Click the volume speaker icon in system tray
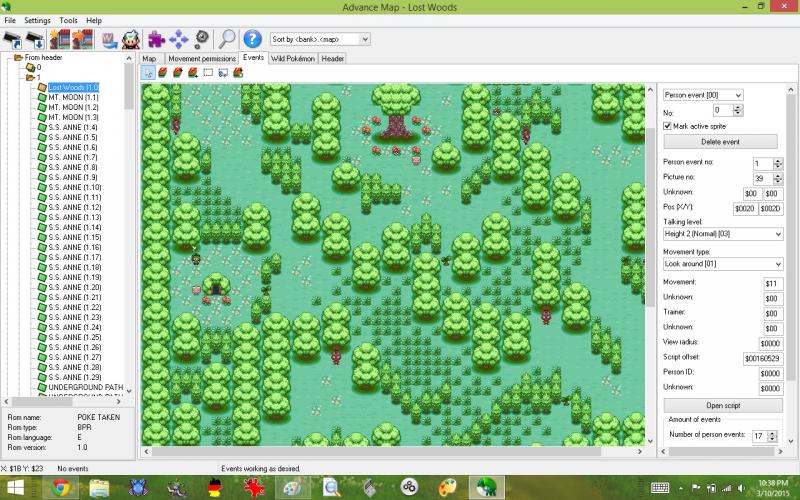 (x=743, y=488)
